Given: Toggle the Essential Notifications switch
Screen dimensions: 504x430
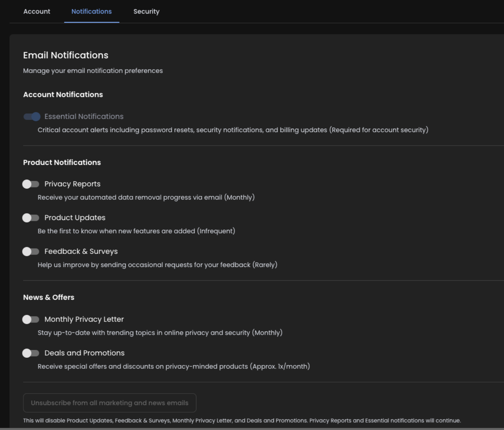Looking at the screenshot, I should [32, 116].
